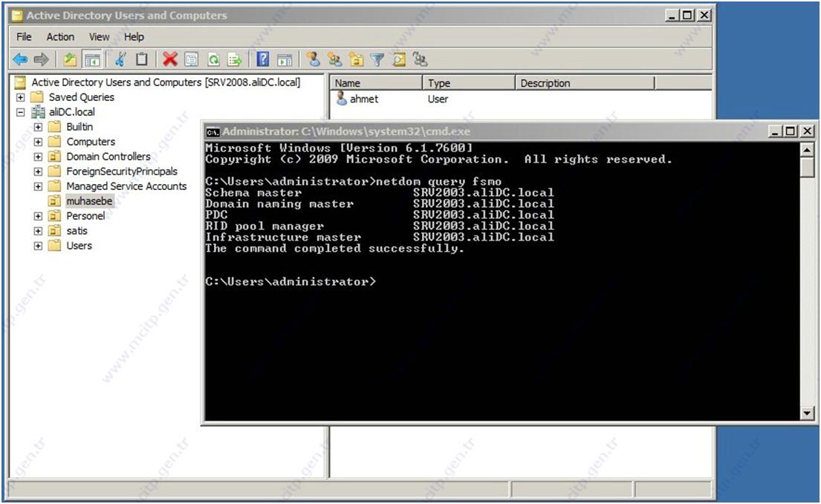Viewport: 821px width, 504px height.
Task: Click the ahmet user icon
Action: coord(341,99)
